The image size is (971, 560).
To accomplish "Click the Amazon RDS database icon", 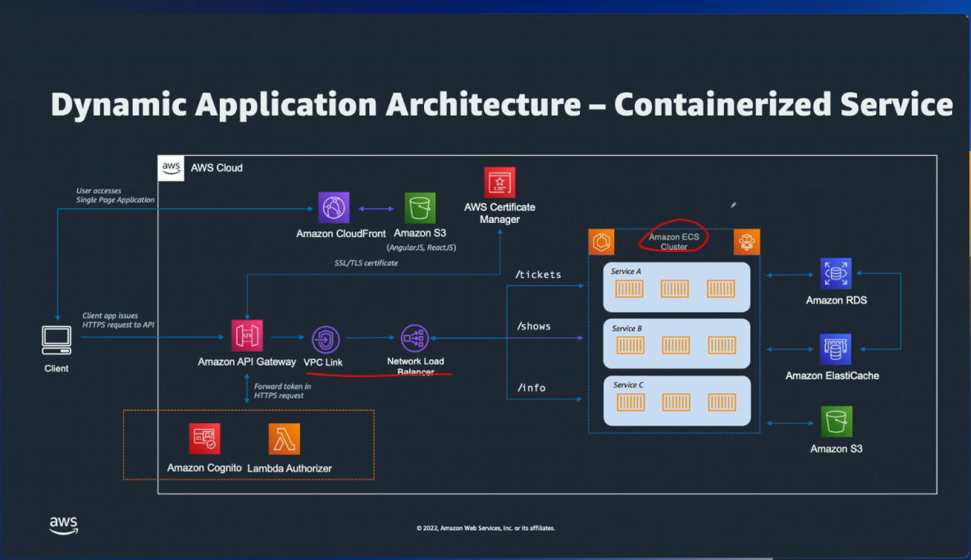I will [x=836, y=274].
